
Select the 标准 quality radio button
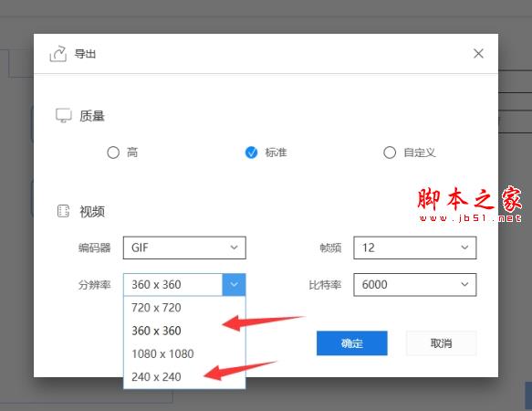252,153
